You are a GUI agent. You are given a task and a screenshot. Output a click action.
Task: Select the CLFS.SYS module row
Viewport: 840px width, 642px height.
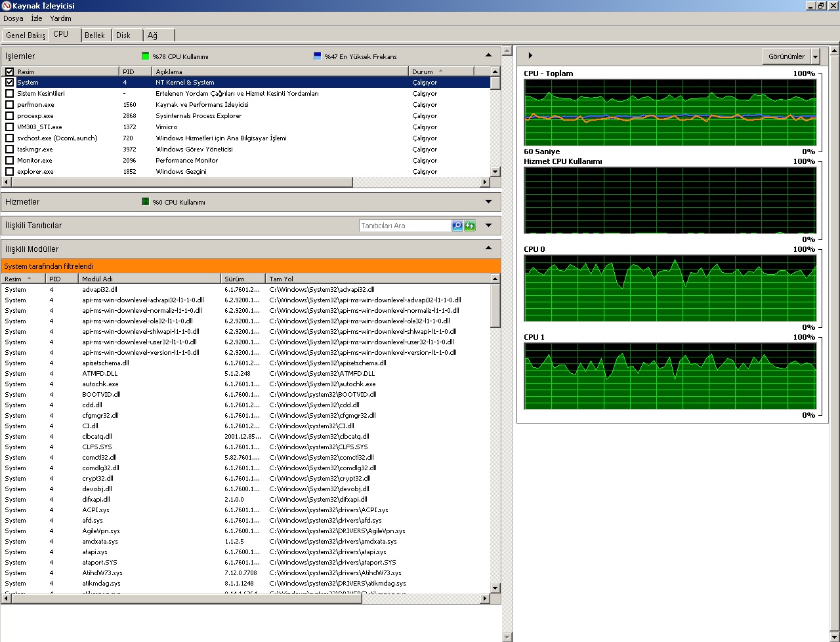[245, 447]
